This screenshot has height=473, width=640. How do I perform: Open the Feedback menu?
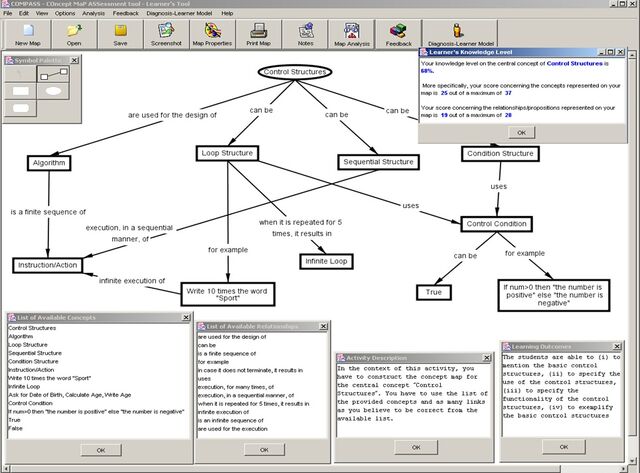click(x=126, y=13)
